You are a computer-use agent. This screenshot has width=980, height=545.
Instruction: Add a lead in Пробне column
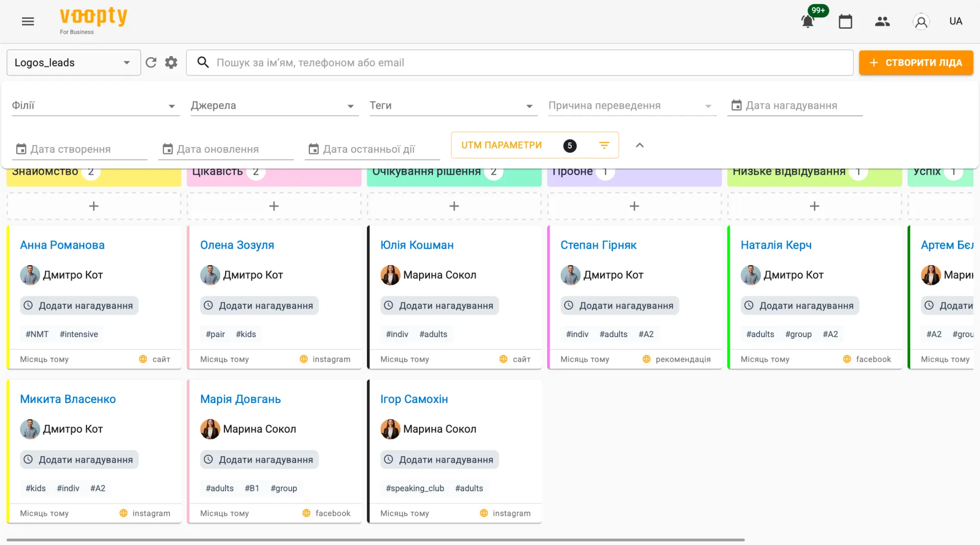tap(634, 206)
